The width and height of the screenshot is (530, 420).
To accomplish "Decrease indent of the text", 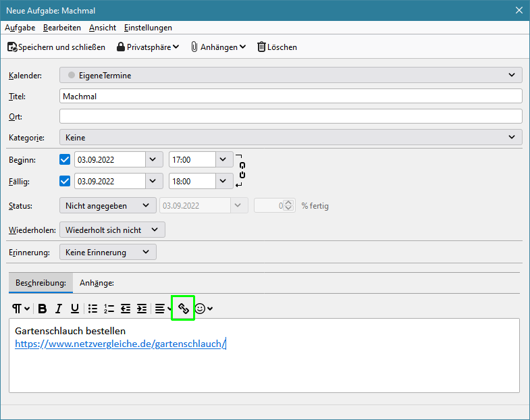I will click(126, 309).
